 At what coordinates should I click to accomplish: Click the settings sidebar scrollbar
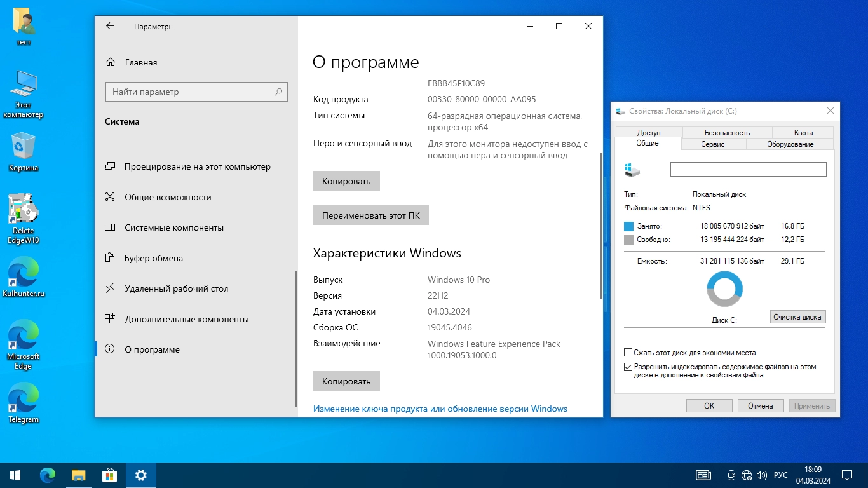click(x=295, y=338)
